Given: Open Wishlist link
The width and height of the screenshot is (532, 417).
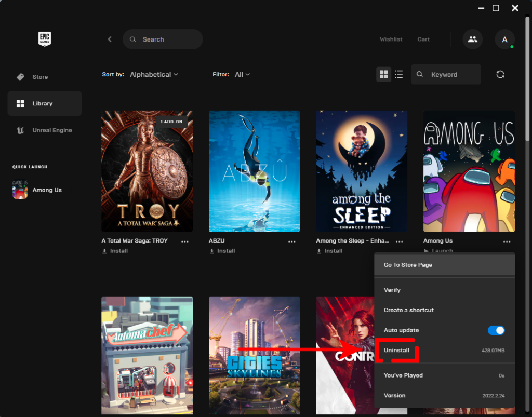Looking at the screenshot, I should pos(391,39).
